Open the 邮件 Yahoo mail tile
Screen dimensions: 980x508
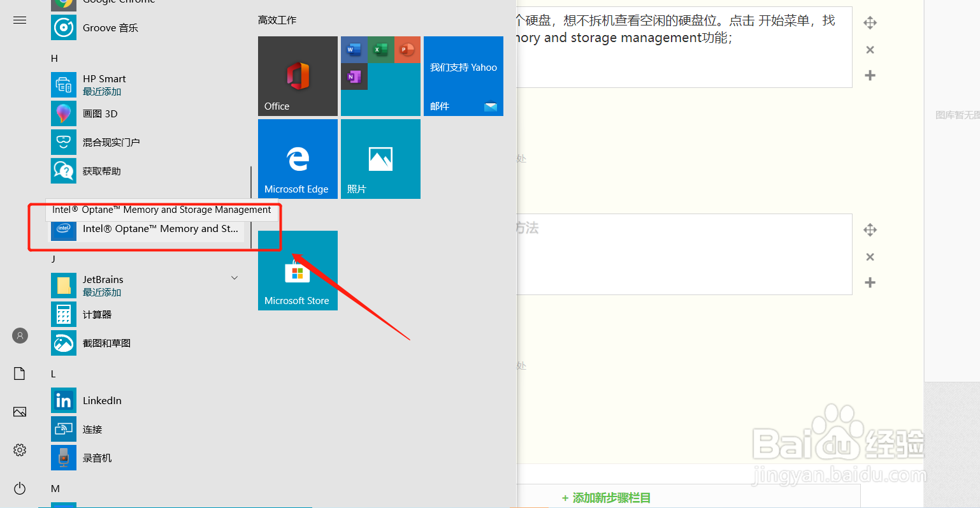tap(463, 76)
